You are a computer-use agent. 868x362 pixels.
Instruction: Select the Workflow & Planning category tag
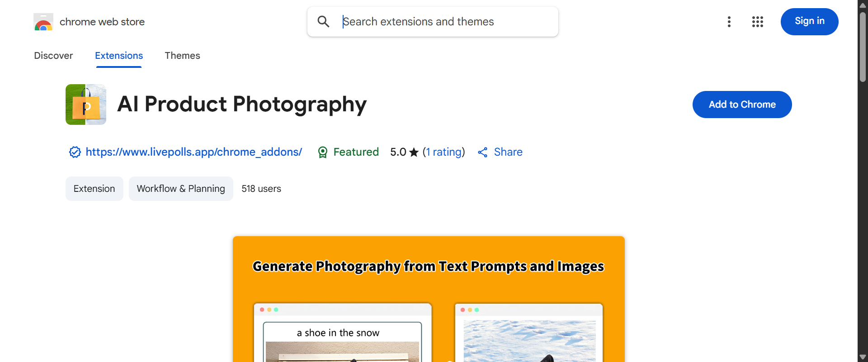tap(180, 189)
